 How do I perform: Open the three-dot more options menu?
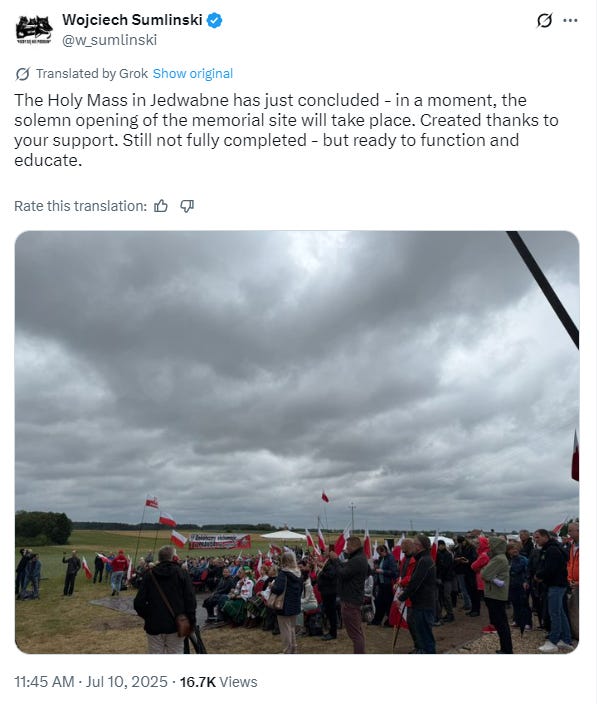570,20
